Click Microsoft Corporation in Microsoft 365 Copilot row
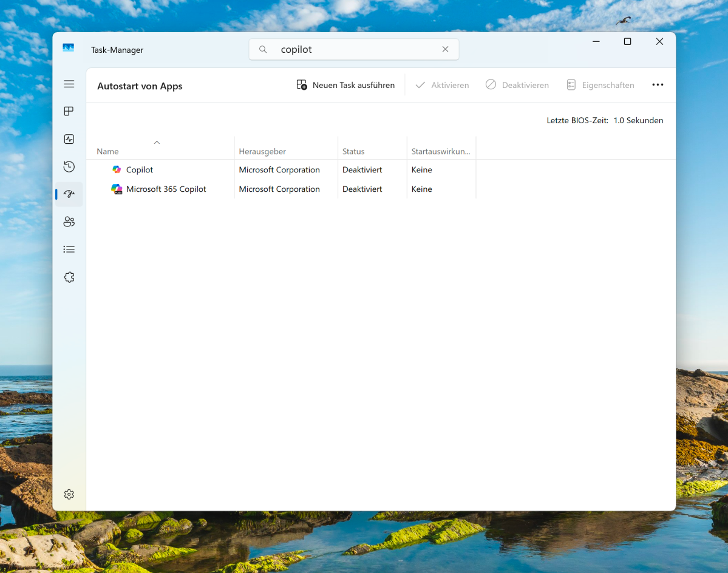Image resolution: width=728 pixels, height=573 pixels. coord(279,189)
